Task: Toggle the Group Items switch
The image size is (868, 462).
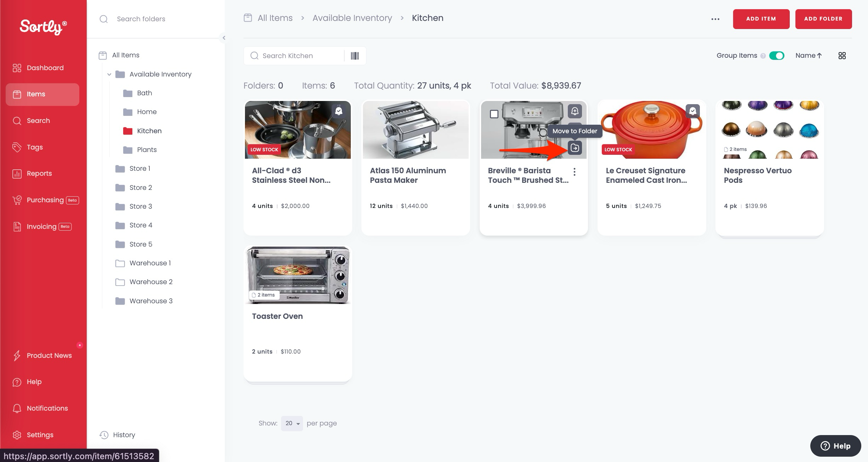Action: click(x=777, y=56)
